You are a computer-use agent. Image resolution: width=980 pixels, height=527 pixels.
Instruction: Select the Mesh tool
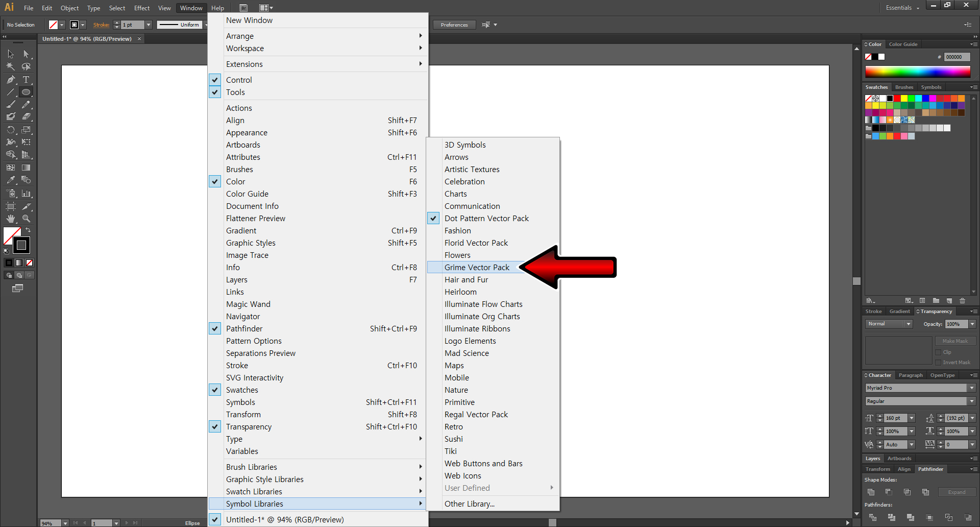[10, 167]
